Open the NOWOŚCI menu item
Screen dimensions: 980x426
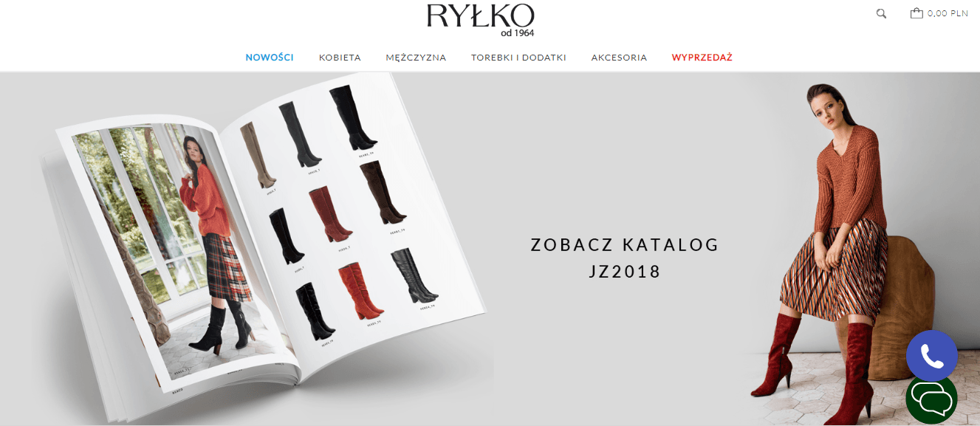pyautogui.click(x=270, y=57)
